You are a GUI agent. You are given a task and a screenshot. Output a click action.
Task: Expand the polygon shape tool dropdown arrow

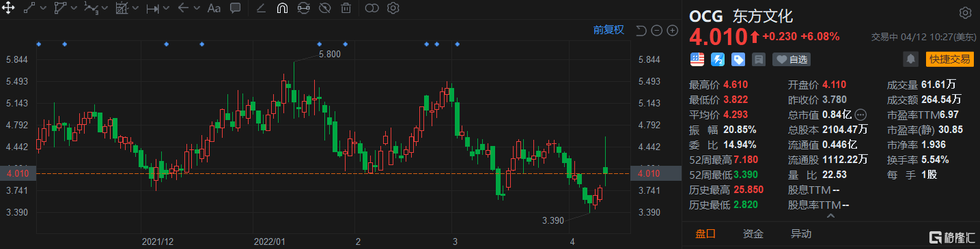click(74, 9)
